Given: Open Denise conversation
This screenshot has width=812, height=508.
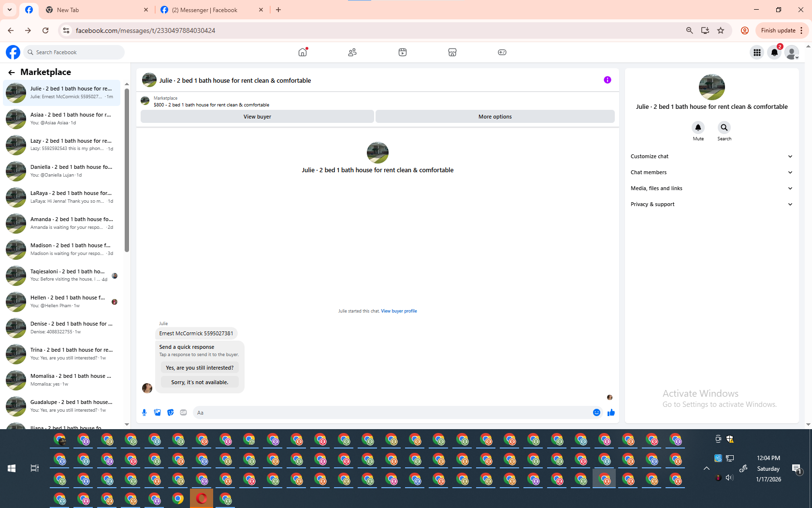Looking at the screenshot, I should pos(62,328).
